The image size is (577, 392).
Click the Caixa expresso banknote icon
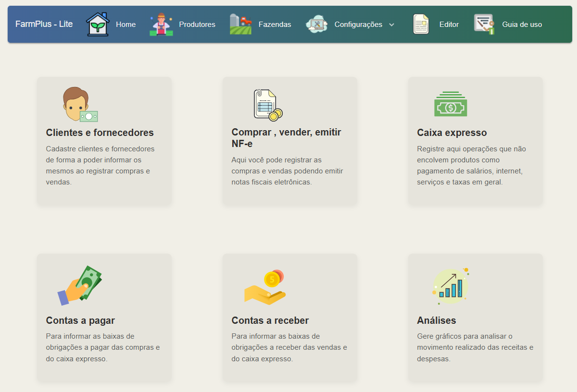coord(451,104)
